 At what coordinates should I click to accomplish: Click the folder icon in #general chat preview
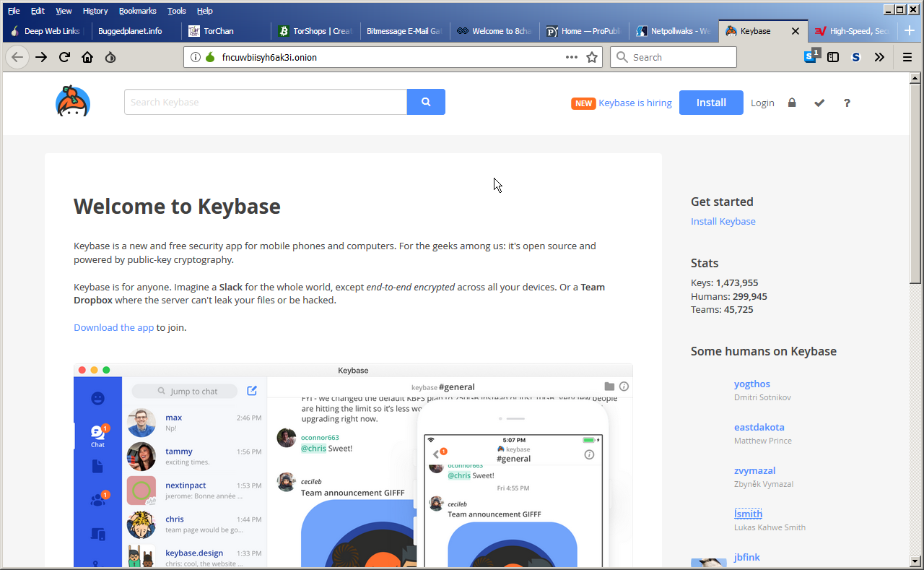609,387
